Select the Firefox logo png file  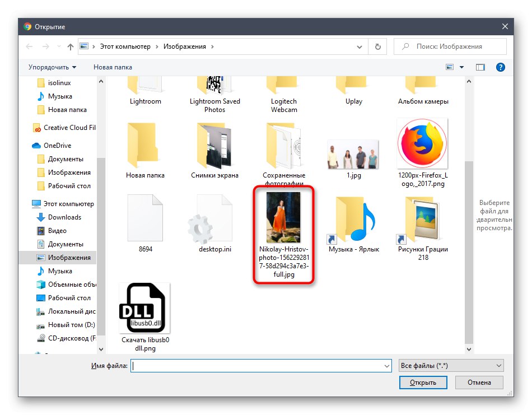click(x=423, y=153)
